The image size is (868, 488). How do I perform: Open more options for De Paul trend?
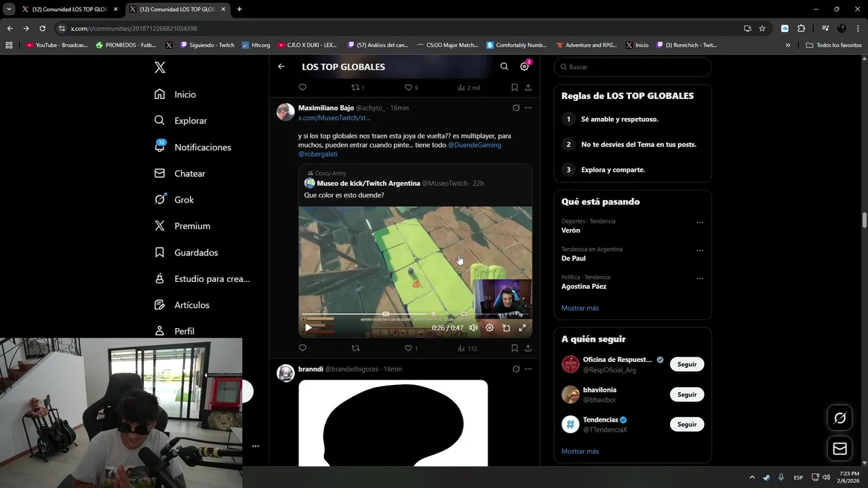(700, 250)
